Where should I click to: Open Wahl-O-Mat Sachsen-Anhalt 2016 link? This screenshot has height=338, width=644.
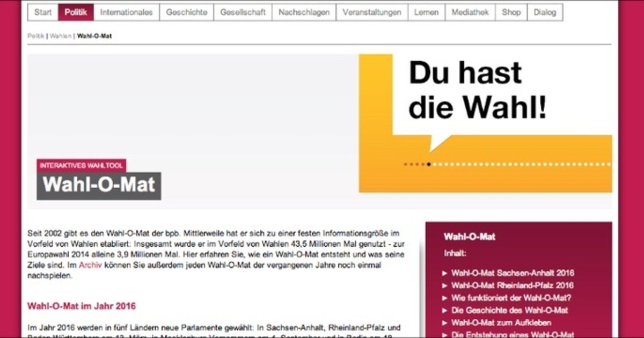512,273
